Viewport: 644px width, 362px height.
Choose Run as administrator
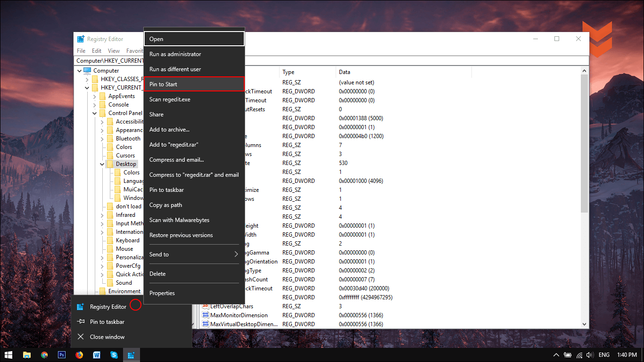[194, 54]
